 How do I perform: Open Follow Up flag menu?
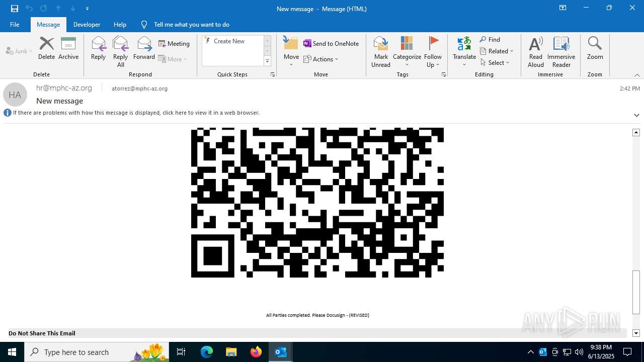pos(433,52)
